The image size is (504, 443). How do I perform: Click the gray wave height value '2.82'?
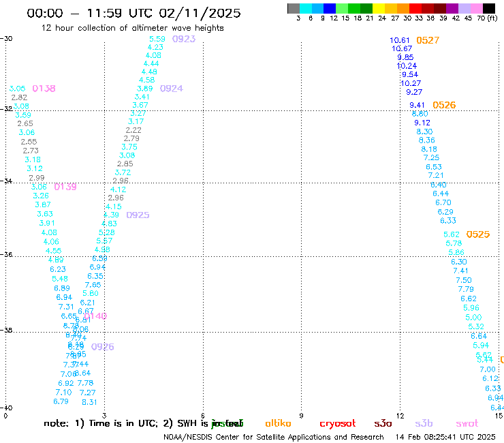(x=19, y=97)
